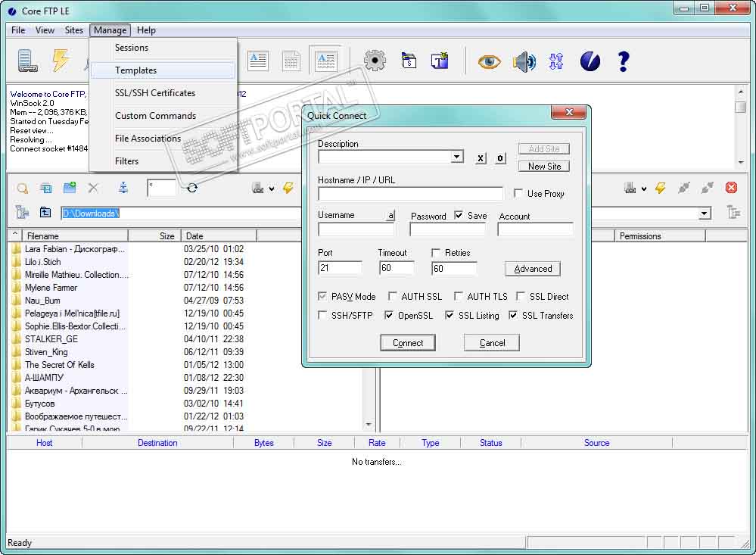The width and height of the screenshot is (756, 555).
Task: Click the delete X icon in local pane
Action: [x=93, y=188]
